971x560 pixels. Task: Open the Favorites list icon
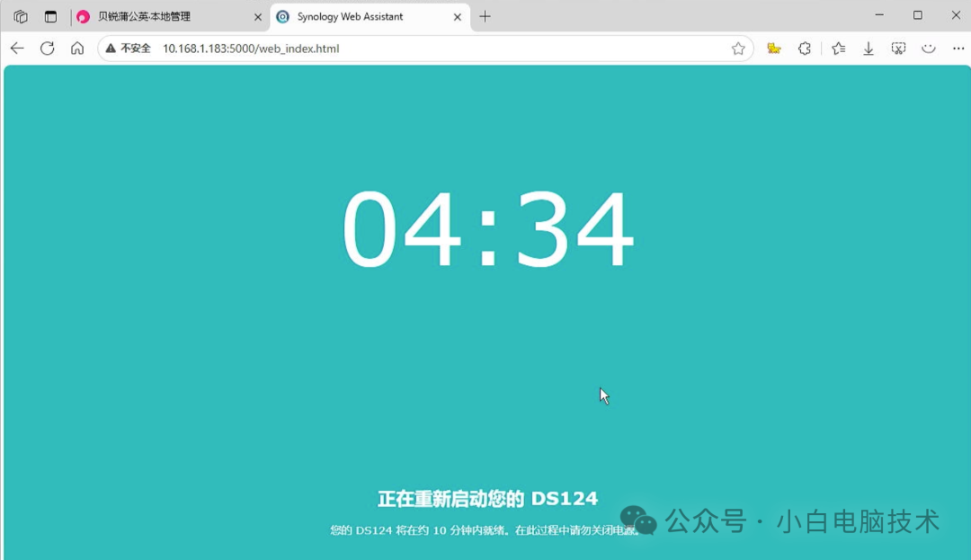pos(838,48)
